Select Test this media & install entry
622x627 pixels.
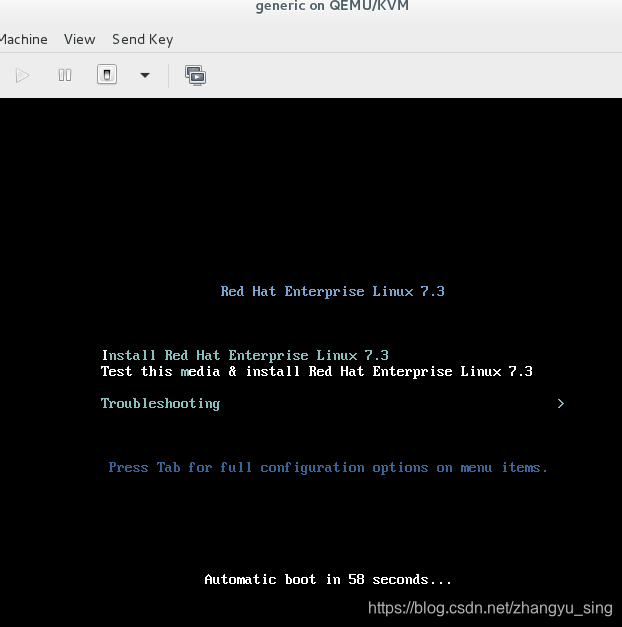(x=316, y=371)
